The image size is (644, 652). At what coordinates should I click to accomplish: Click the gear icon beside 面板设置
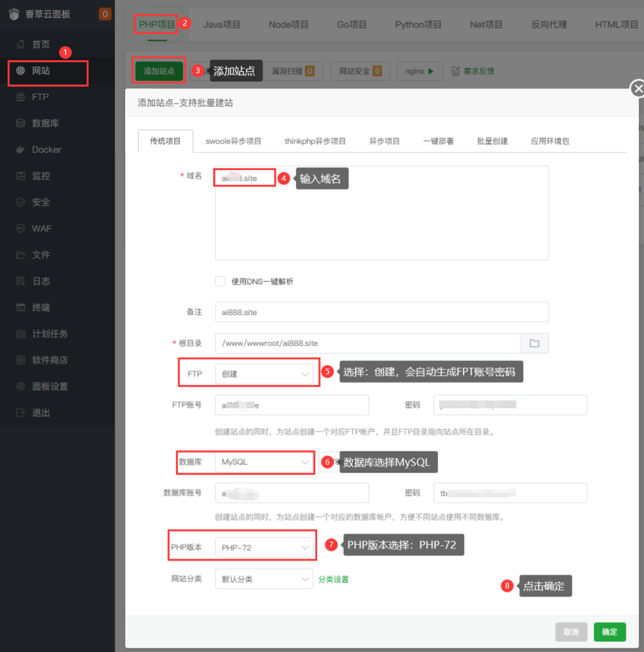pyautogui.click(x=21, y=386)
